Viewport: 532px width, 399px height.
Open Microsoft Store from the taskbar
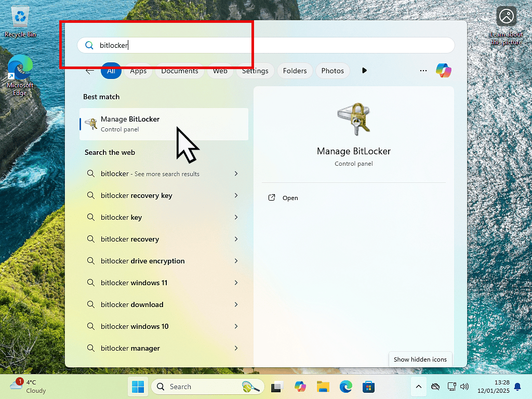[x=369, y=387]
